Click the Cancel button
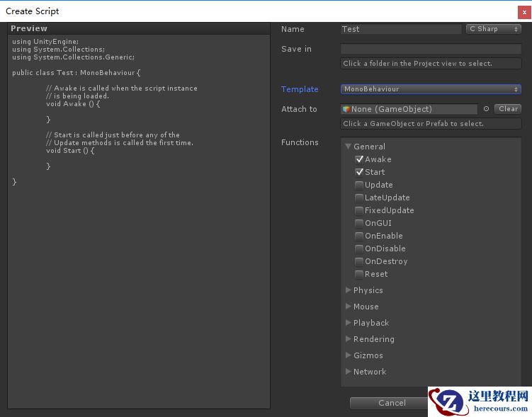Screen dimensions: 532x417 (389, 403)
